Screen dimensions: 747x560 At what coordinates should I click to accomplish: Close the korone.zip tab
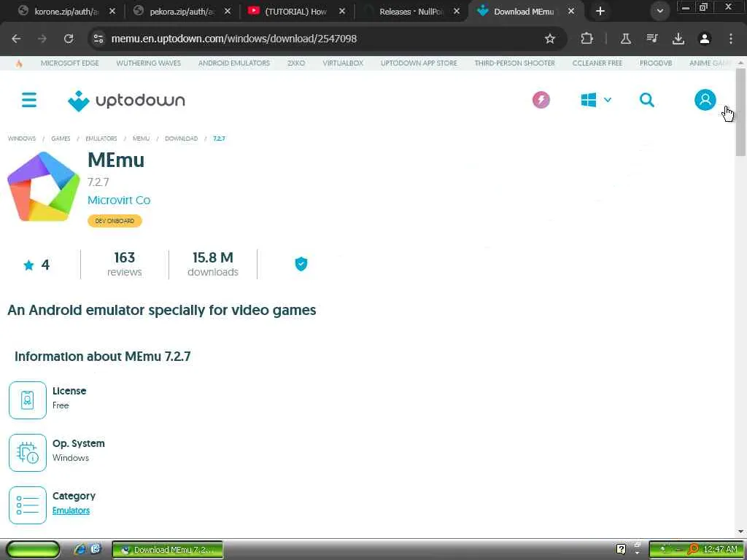(x=112, y=11)
